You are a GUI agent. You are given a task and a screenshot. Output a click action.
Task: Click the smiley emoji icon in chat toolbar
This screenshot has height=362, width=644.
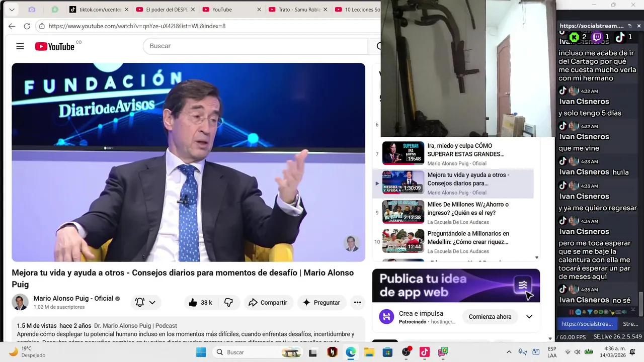596,312
